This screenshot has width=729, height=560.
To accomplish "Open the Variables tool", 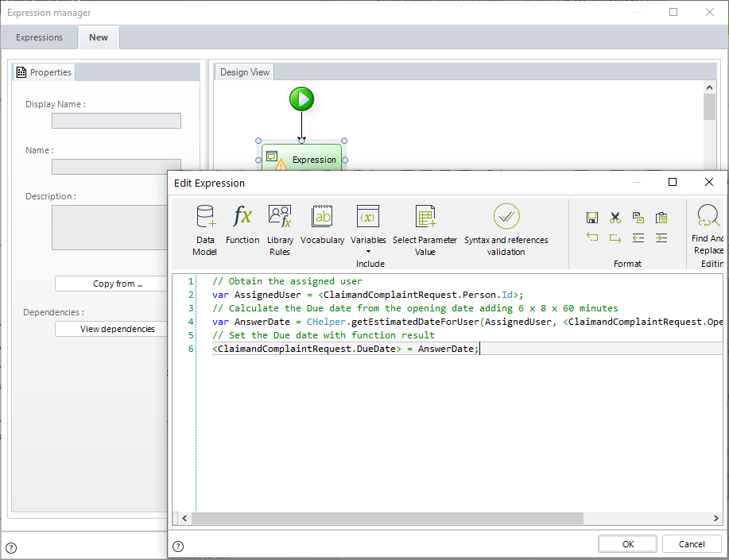I will tap(368, 225).
